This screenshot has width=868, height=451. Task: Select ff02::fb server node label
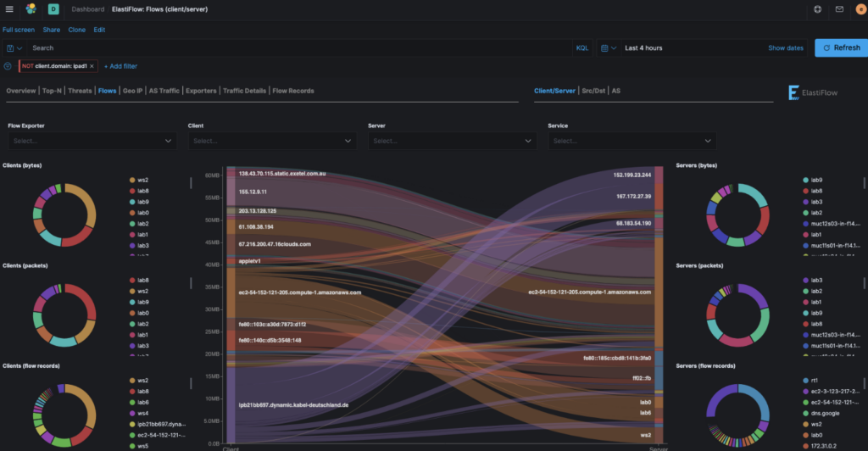coord(642,378)
